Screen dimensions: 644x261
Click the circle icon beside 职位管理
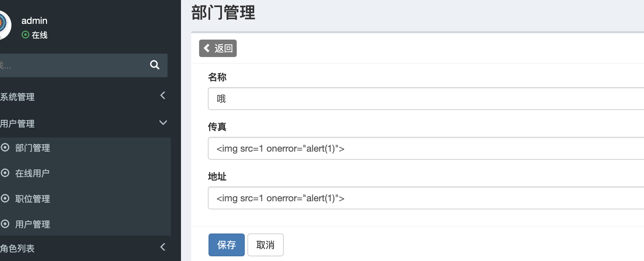coord(5,198)
